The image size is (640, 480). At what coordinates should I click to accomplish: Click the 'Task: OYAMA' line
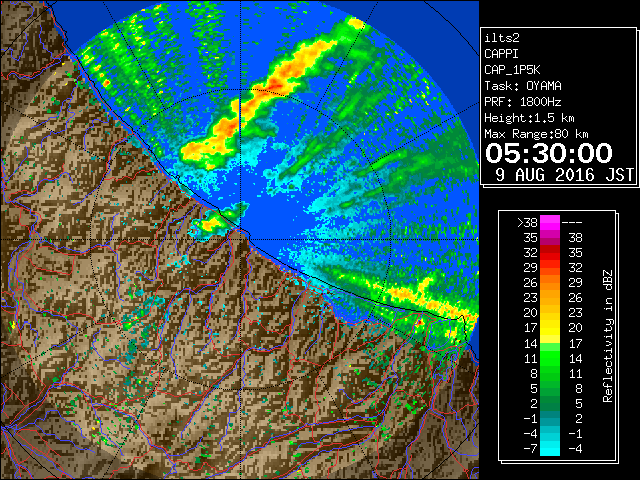523,86
